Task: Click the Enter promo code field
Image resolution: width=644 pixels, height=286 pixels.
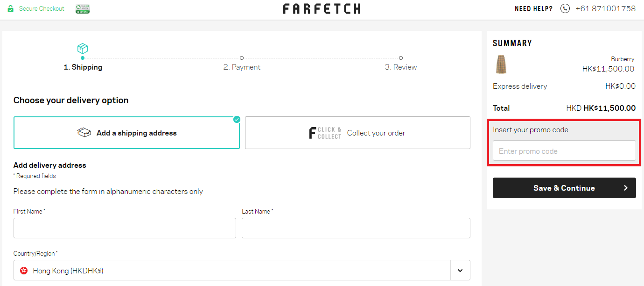Action: coord(564,150)
